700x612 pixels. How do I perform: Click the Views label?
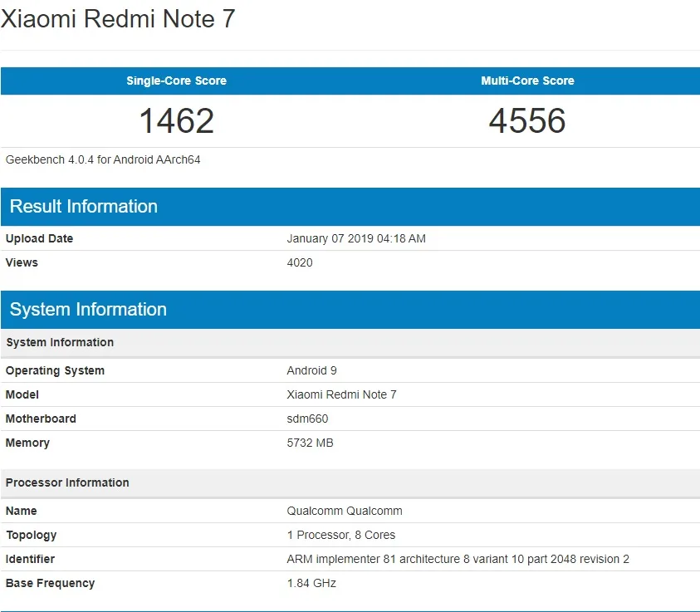click(22, 262)
